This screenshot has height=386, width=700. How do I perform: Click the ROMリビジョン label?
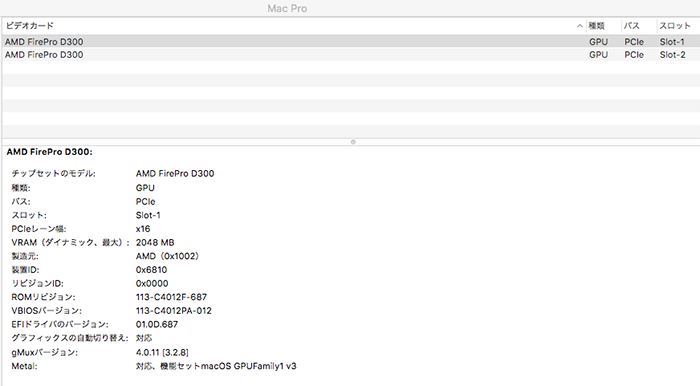point(43,297)
